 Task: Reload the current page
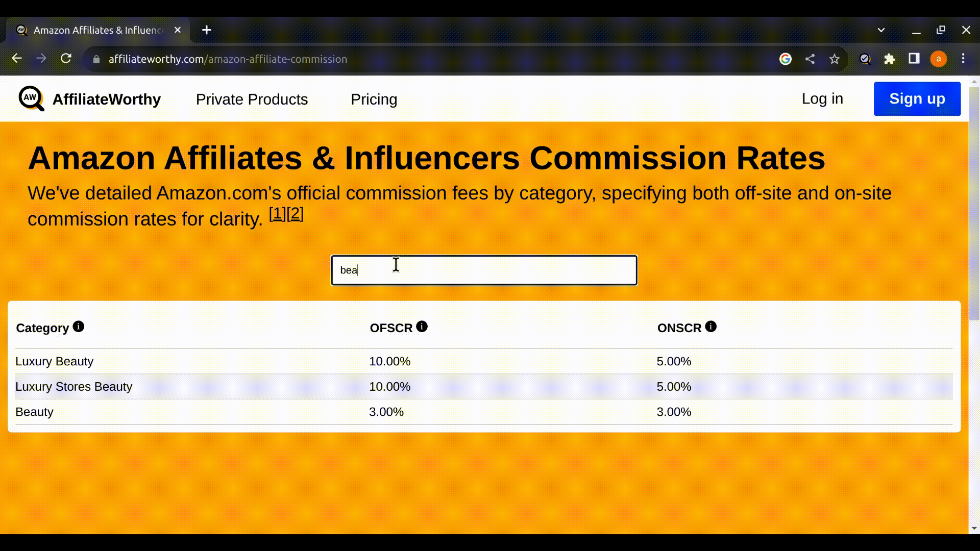click(x=66, y=59)
